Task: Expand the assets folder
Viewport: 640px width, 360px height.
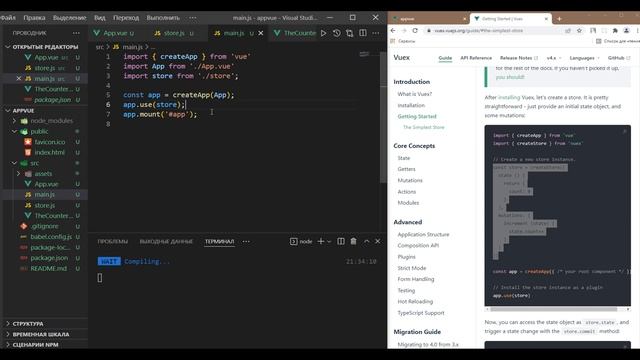Action: click(18, 173)
